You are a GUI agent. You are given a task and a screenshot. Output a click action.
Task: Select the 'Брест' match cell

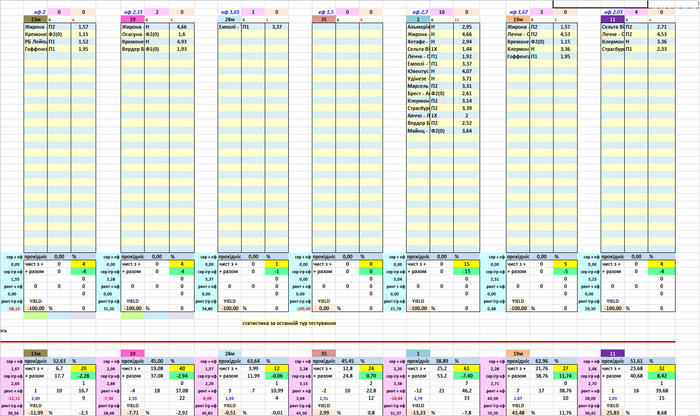tap(418, 93)
